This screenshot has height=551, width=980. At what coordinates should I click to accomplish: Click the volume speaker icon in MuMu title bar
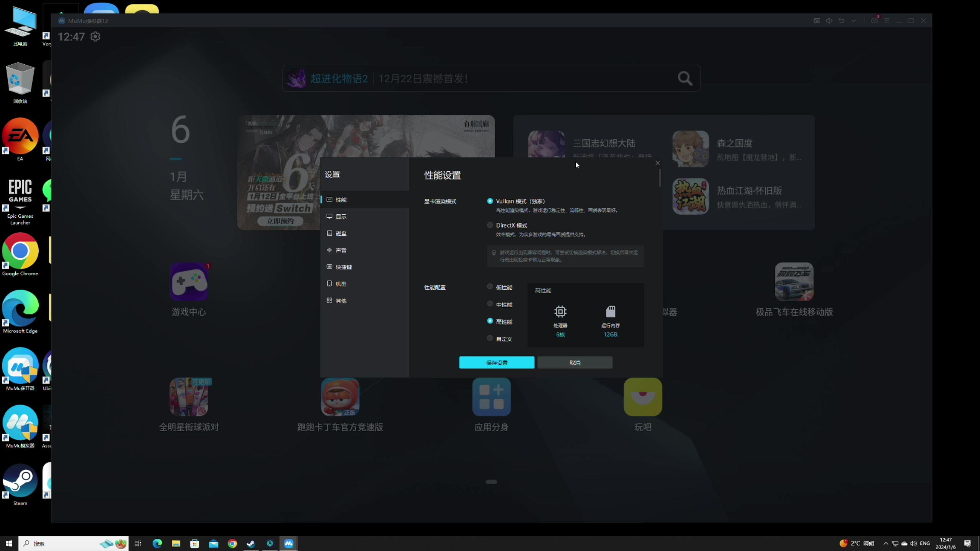pyautogui.click(x=829, y=21)
